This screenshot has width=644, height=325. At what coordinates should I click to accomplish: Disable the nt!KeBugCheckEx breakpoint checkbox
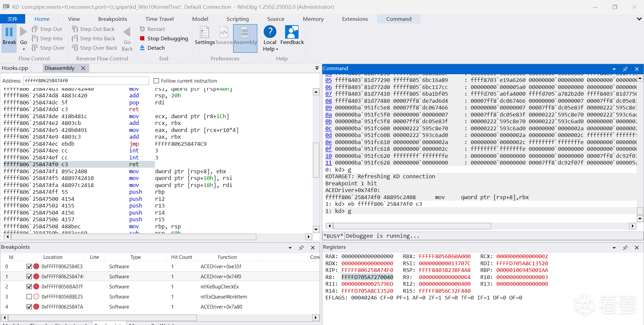click(29, 287)
